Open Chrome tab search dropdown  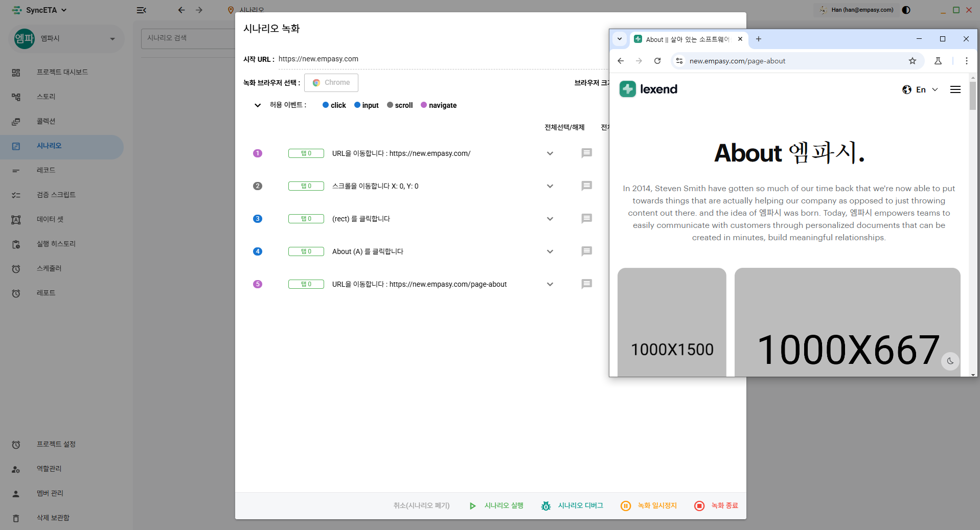(x=620, y=39)
